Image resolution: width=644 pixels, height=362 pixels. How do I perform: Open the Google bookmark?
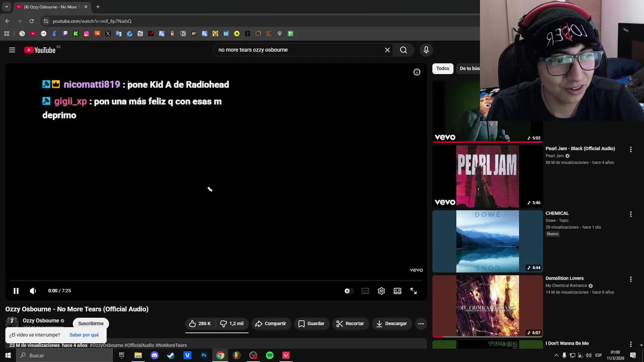click(22, 34)
